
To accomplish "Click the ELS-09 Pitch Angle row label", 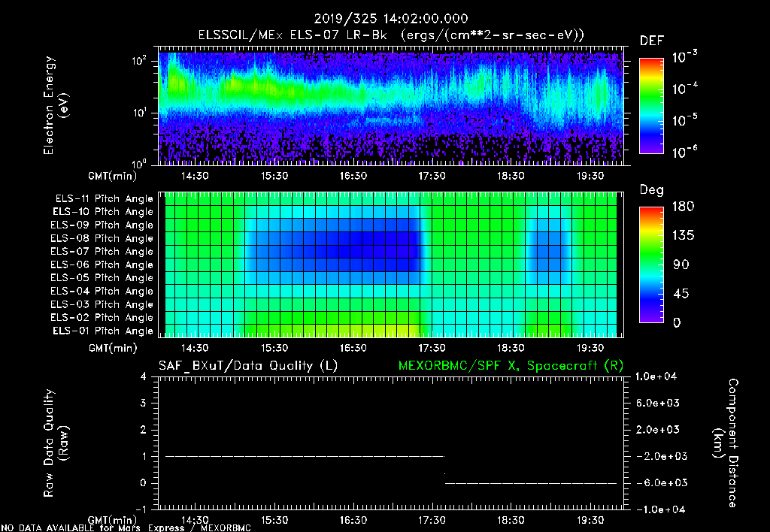I will (102, 225).
